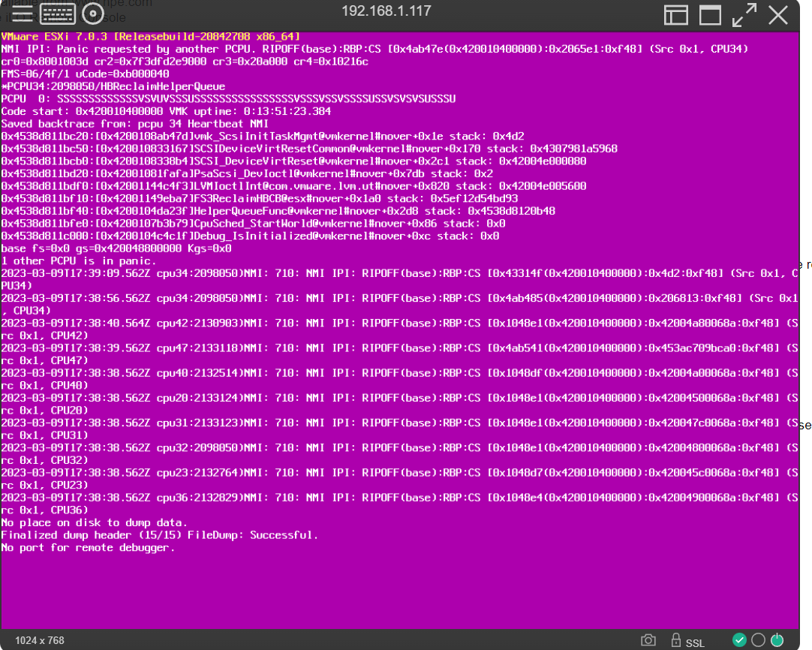This screenshot has width=812, height=650.
Task: Maximize the remote console window
Action: [x=710, y=15]
